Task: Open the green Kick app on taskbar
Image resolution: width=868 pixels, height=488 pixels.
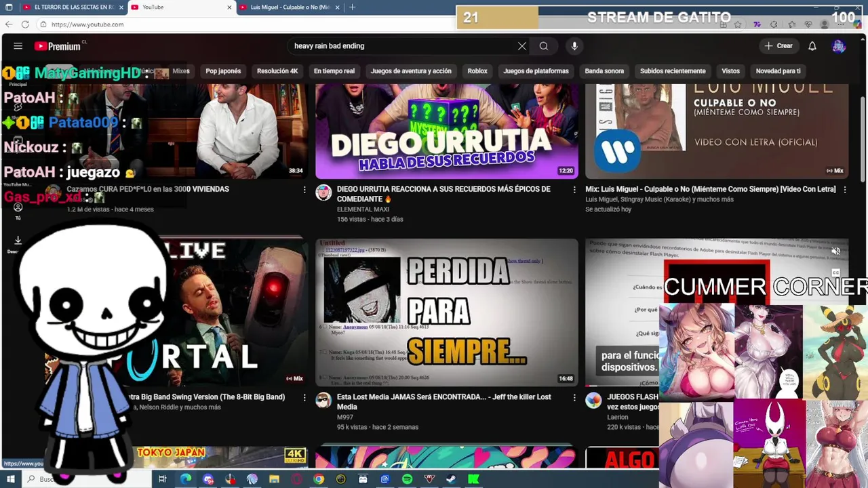Action: pyautogui.click(x=473, y=479)
